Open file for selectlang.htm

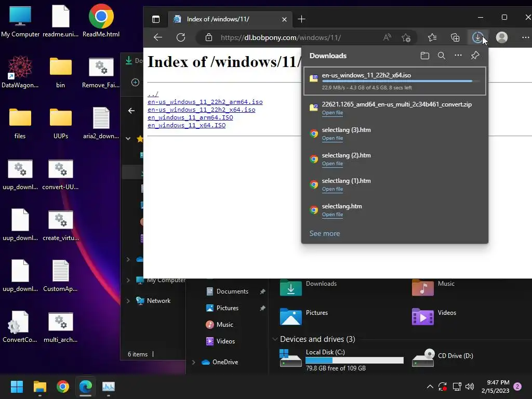(x=332, y=215)
